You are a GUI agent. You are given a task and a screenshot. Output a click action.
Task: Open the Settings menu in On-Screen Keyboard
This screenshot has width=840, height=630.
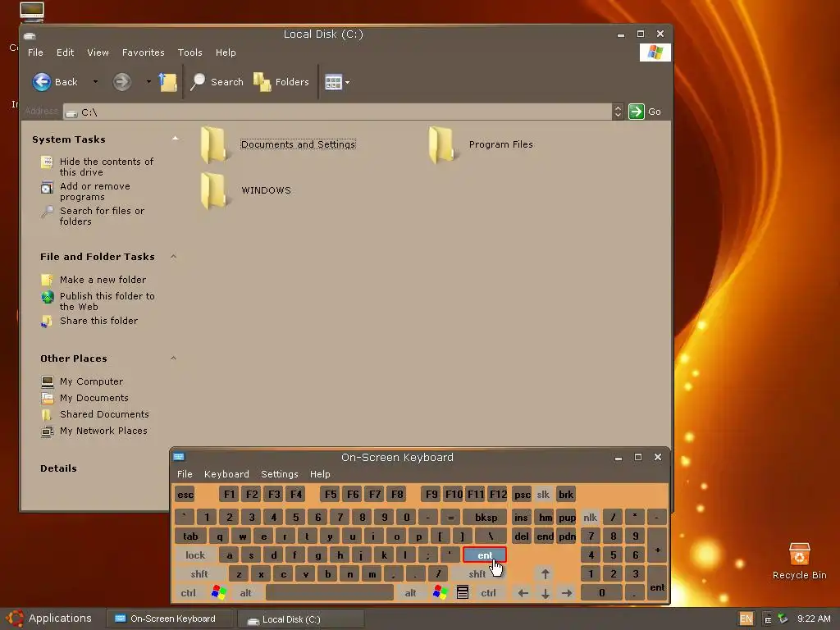279,474
